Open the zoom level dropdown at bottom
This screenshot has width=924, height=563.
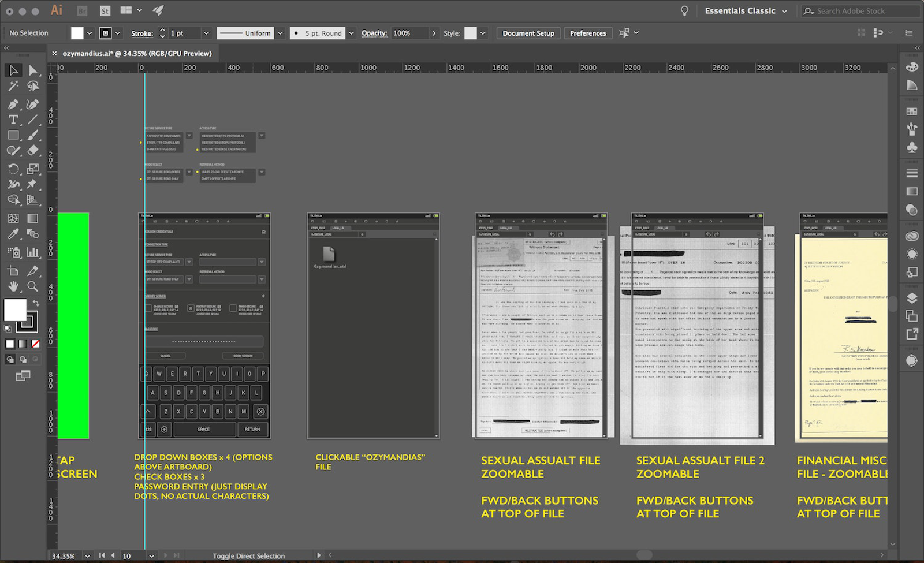[87, 555]
